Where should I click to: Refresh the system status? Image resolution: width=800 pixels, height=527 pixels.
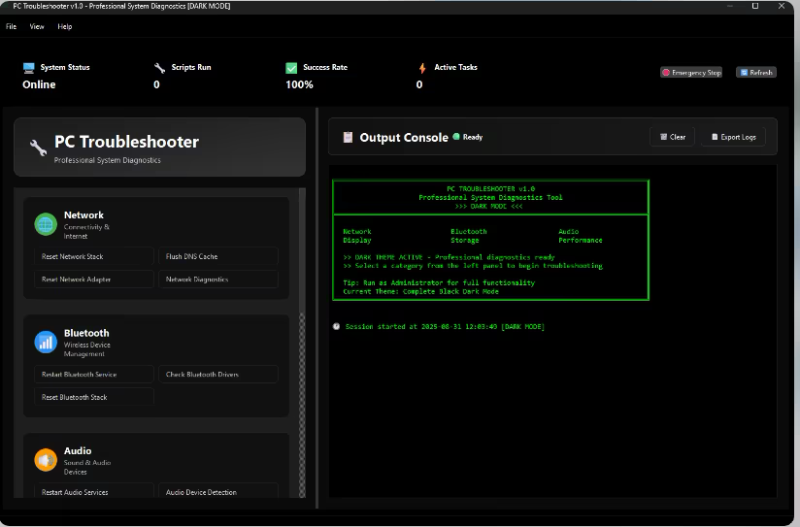point(756,73)
